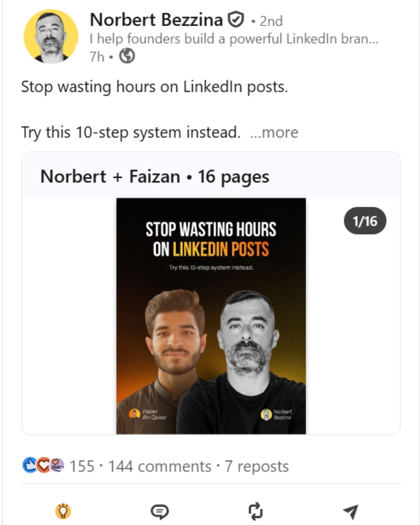This screenshot has height=525, width=420.
Task: Click the 1/16 page indicator badge
Action: (365, 221)
